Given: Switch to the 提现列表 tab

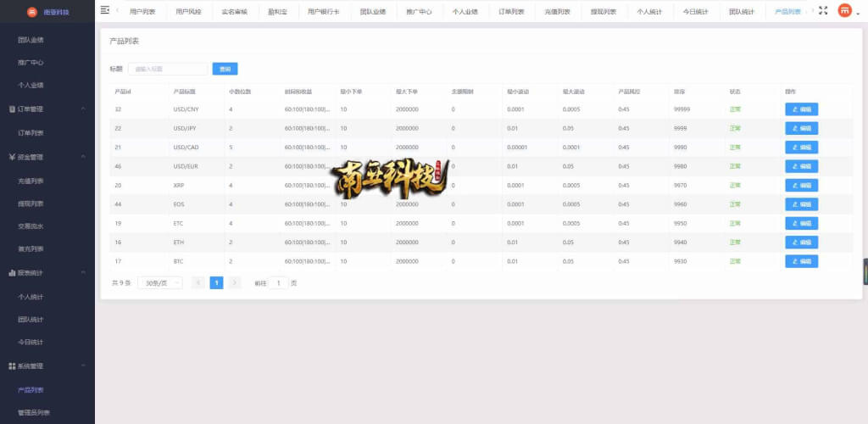Looking at the screenshot, I should pyautogui.click(x=604, y=11).
